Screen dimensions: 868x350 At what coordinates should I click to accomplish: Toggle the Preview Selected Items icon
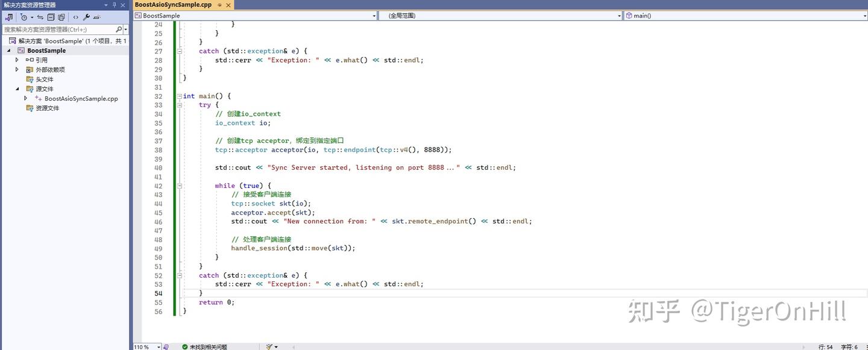tap(97, 17)
